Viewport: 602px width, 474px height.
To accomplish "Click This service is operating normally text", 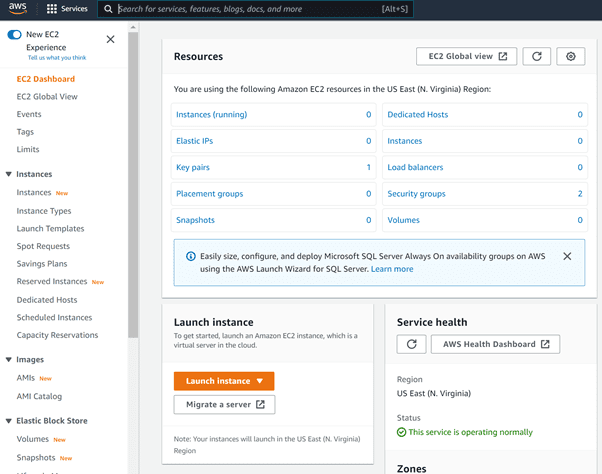I will 470,432.
